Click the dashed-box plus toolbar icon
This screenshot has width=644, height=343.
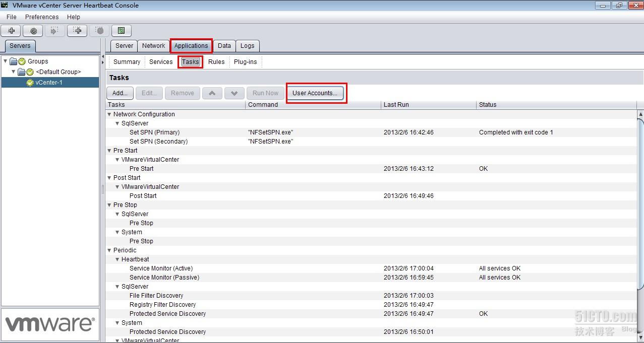tap(78, 31)
